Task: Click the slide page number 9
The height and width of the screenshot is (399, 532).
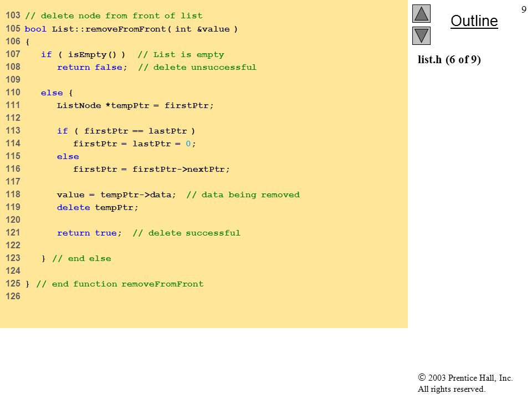Action: (x=524, y=9)
